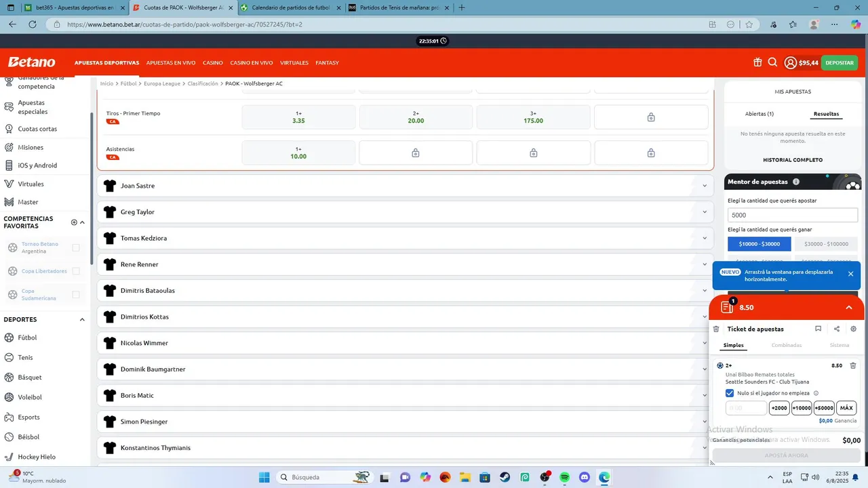Expand the Tomas Kedziora player row
The image size is (868, 488).
pos(406,238)
